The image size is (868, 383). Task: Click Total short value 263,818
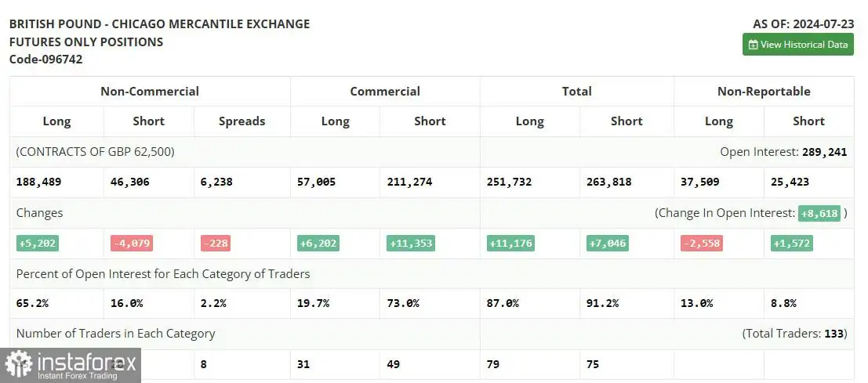click(x=609, y=182)
